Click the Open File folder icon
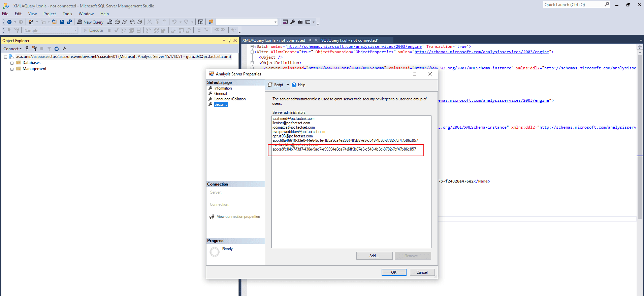Image resolution: width=644 pixels, height=296 pixels. pos(54,22)
